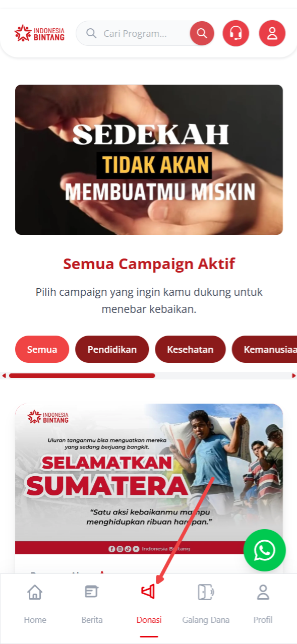Open the Sedekah banner image
This screenshot has width=297, height=644.
[x=149, y=160]
